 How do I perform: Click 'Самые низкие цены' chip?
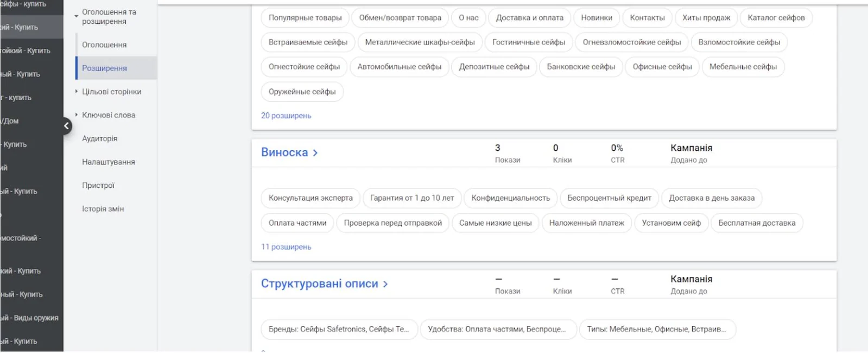pos(495,223)
